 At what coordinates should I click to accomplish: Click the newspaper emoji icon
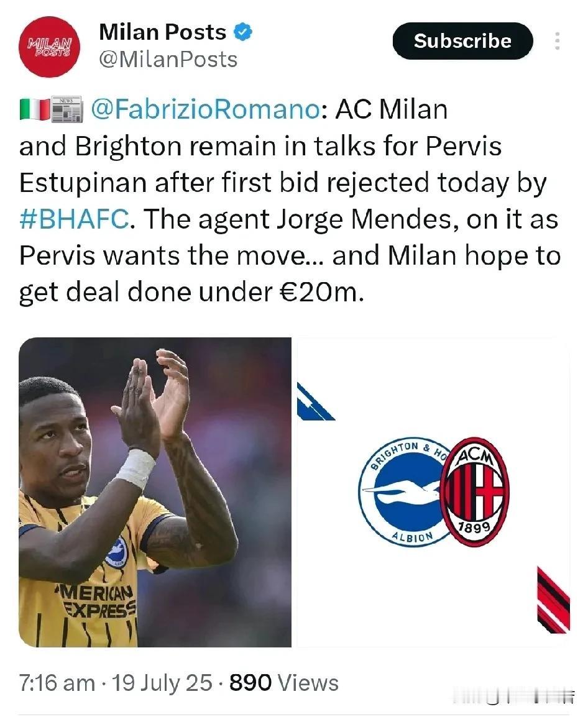coord(67,109)
